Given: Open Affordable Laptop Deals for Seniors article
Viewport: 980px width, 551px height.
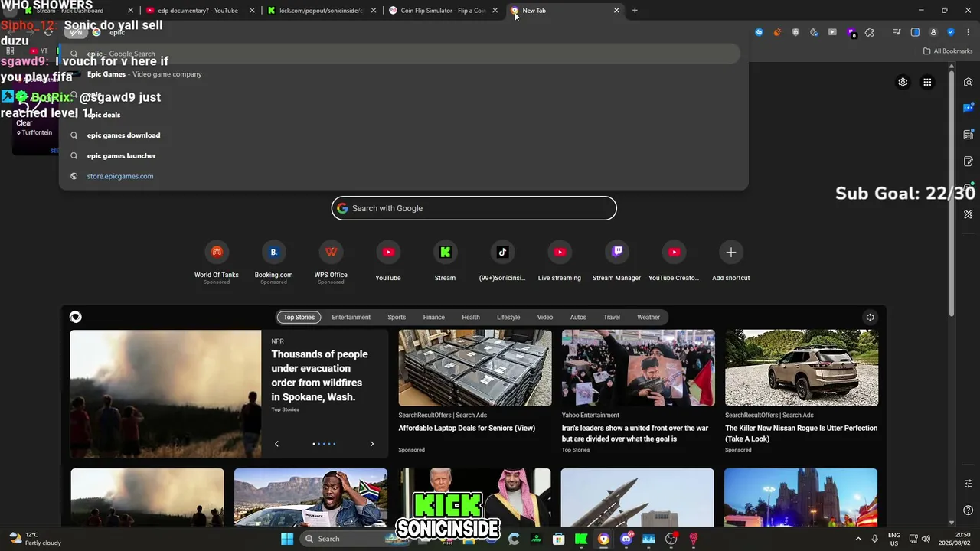Looking at the screenshot, I should pos(466,429).
